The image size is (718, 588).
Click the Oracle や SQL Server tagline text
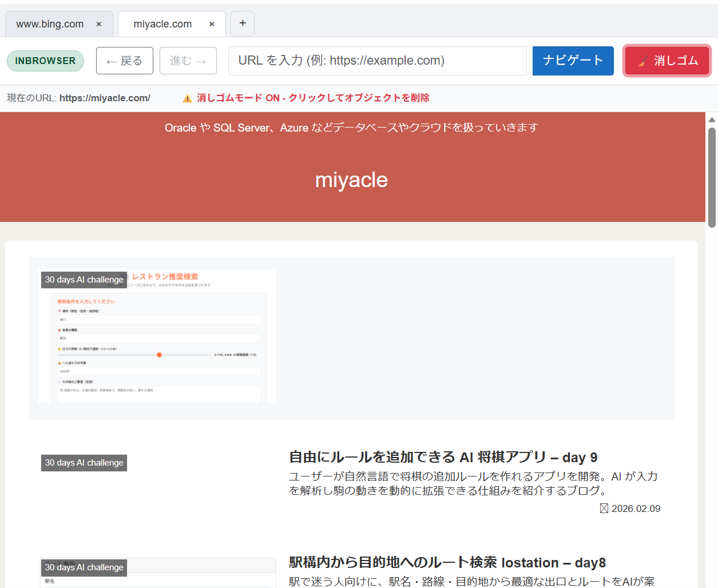point(351,128)
